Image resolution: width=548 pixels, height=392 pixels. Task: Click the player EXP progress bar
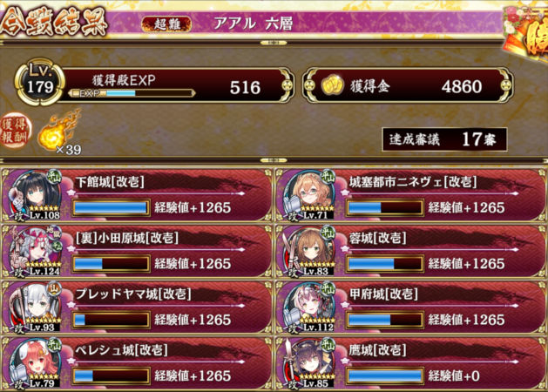(132, 93)
